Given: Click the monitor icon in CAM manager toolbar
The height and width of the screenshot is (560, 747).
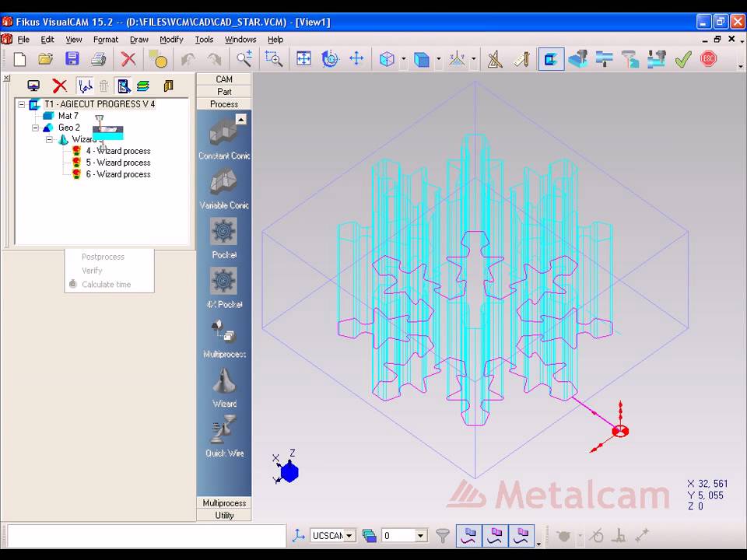Looking at the screenshot, I should click(x=33, y=86).
